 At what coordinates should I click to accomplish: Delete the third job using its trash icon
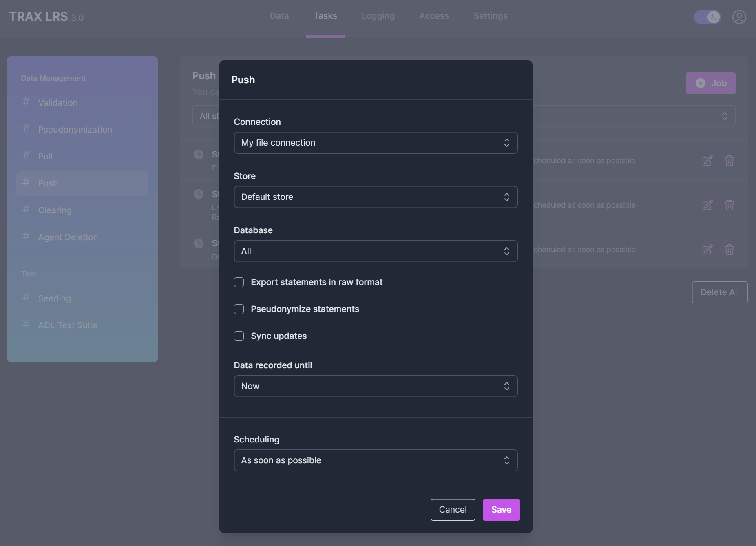point(729,250)
